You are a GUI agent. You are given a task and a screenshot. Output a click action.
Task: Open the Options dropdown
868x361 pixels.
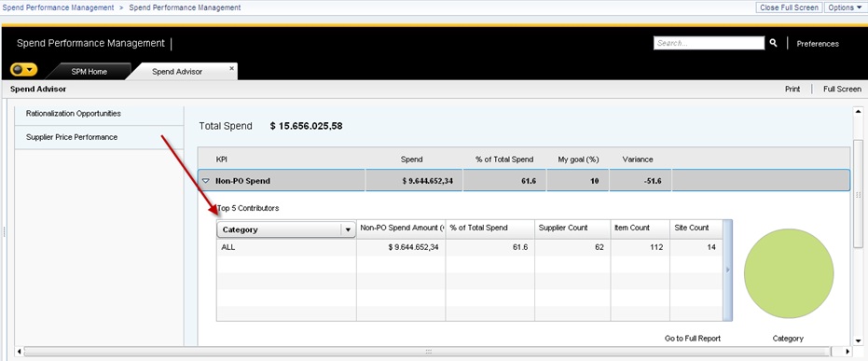click(845, 7)
